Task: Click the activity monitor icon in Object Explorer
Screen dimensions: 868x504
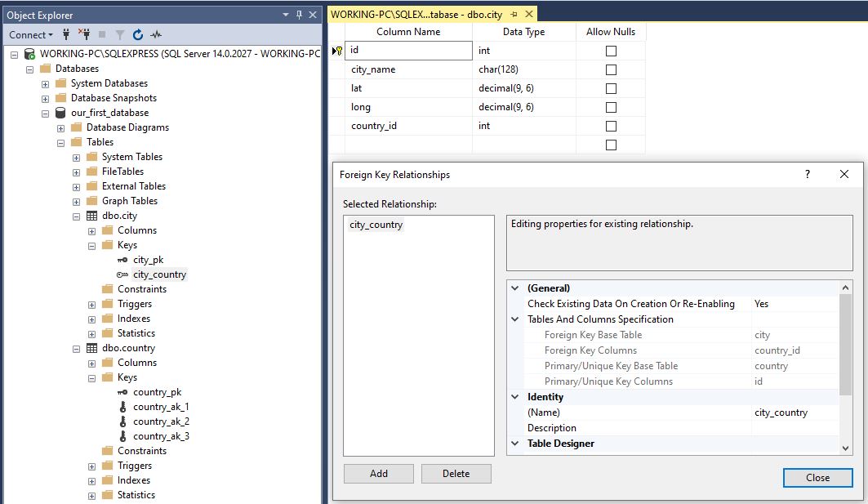Action: coord(155,34)
